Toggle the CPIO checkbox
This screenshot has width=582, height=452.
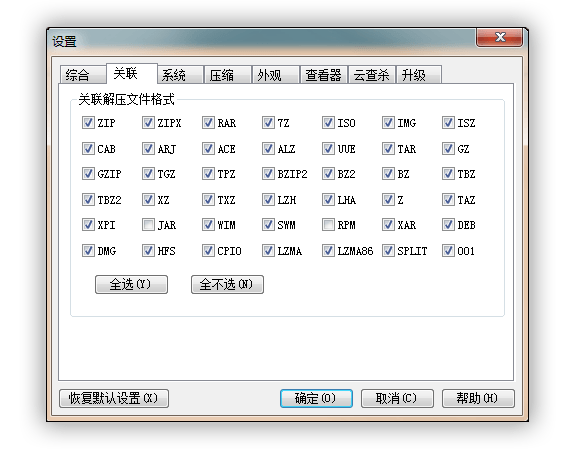(x=208, y=251)
